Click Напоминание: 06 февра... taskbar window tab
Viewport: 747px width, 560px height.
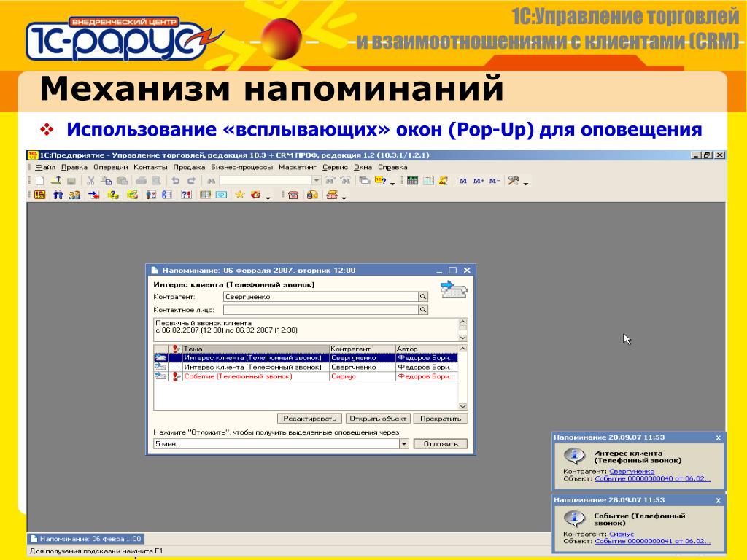pyautogui.click(x=86, y=539)
